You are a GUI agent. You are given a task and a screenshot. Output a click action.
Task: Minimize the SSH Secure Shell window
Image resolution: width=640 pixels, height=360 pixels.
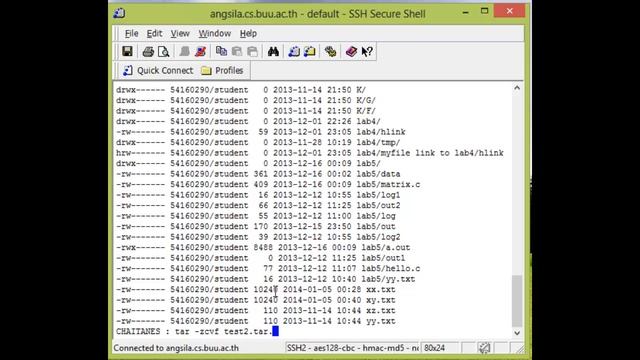tap(465, 12)
